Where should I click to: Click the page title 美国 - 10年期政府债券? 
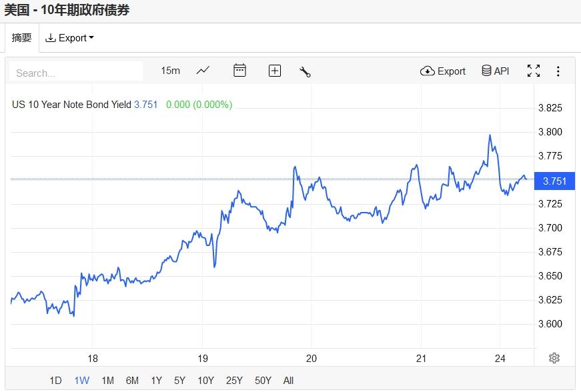click(x=67, y=10)
